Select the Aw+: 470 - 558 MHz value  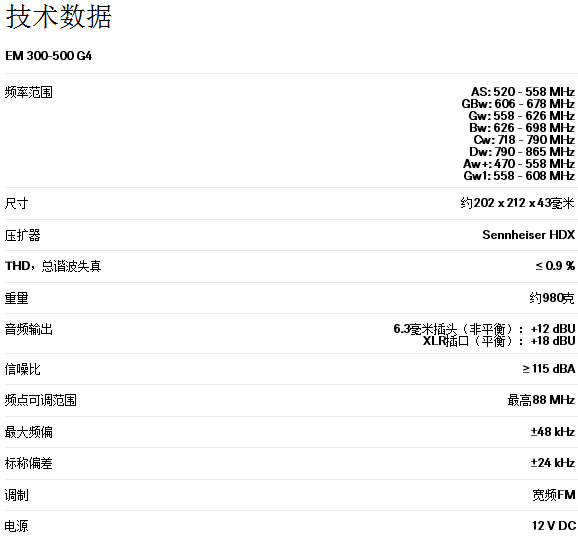point(519,164)
